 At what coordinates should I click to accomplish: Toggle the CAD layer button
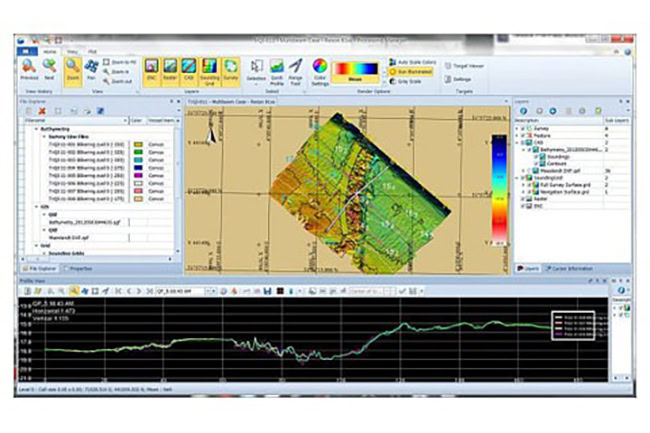pyautogui.click(x=189, y=70)
